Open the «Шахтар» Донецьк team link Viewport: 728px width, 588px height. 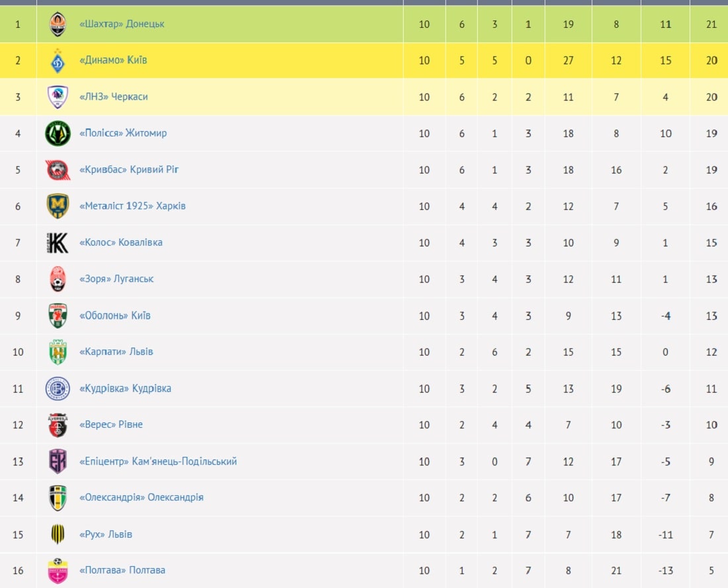pyautogui.click(x=122, y=24)
